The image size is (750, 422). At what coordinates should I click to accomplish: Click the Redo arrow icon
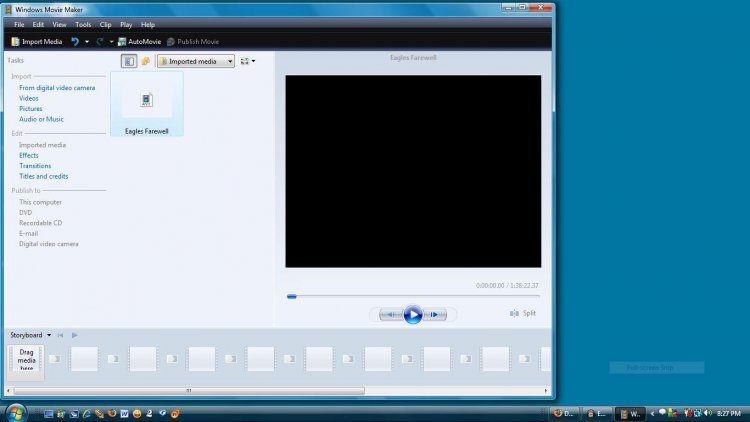[100, 42]
